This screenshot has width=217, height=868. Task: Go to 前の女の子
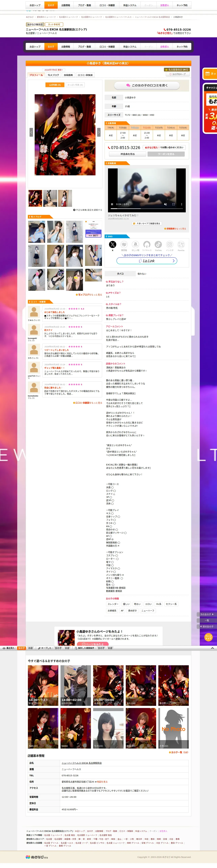[207, 626]
